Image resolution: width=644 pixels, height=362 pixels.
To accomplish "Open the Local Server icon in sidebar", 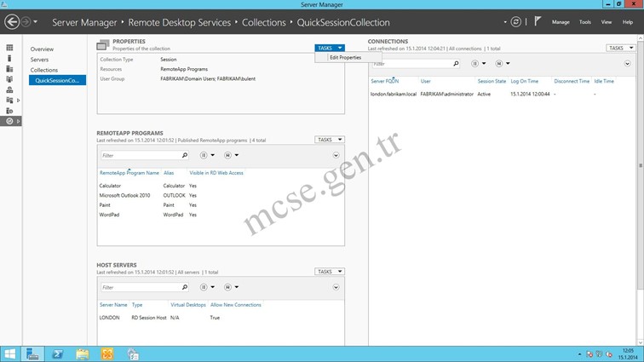I will point(9,59).
